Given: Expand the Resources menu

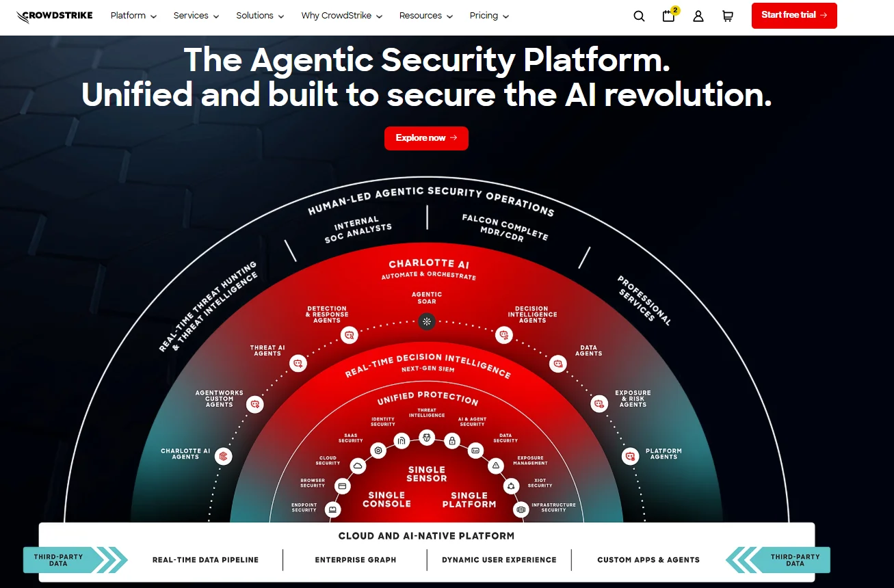Looking at the screenshot, I should [426, 16].
